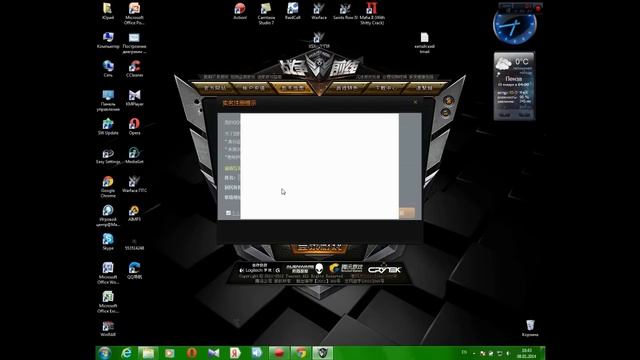
Task: Open Microsoft Office Excel desktop shortcut
Action: point(108,302)
